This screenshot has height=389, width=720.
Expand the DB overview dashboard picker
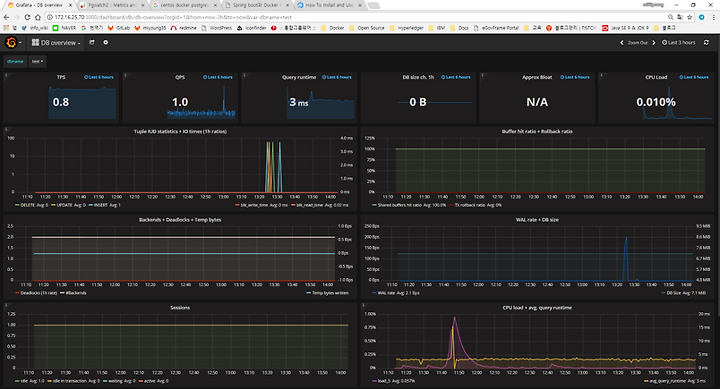point(56,43)
